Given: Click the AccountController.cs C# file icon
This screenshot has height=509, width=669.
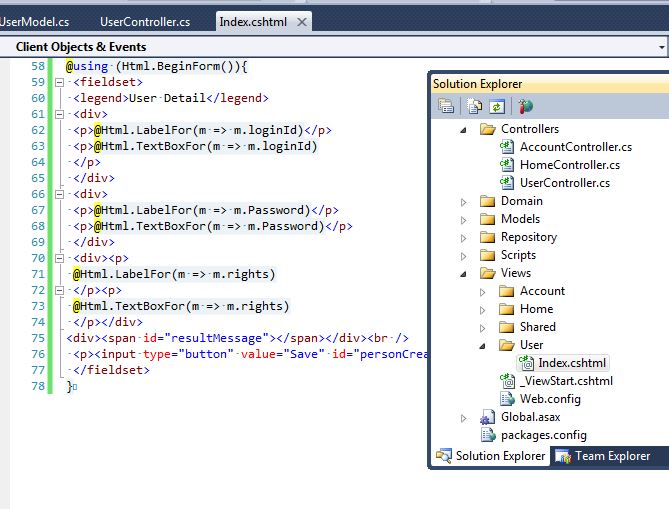Looking at the screenshot, I should pyautogui.click(x=506, y=147).
